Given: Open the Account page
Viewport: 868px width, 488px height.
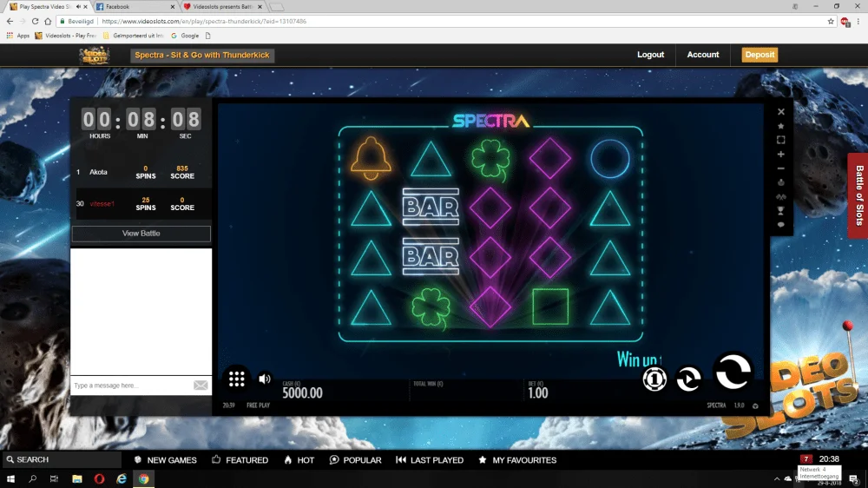Looking at the screenshot, I should pyautogui.click(x=703, y=55).
